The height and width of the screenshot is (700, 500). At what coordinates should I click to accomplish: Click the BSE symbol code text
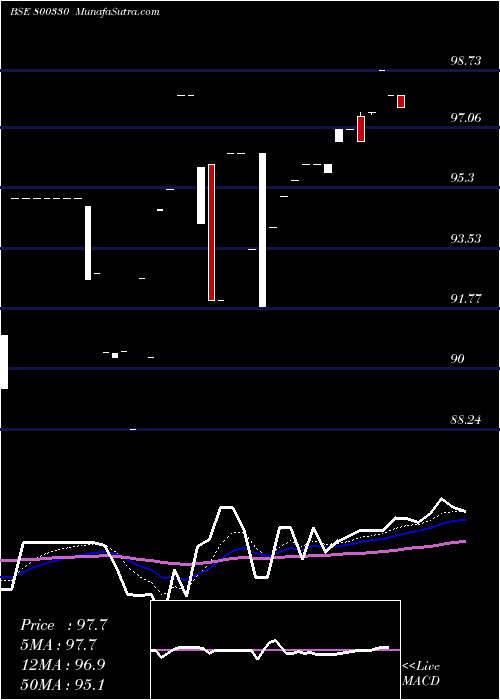pos(38,12)
